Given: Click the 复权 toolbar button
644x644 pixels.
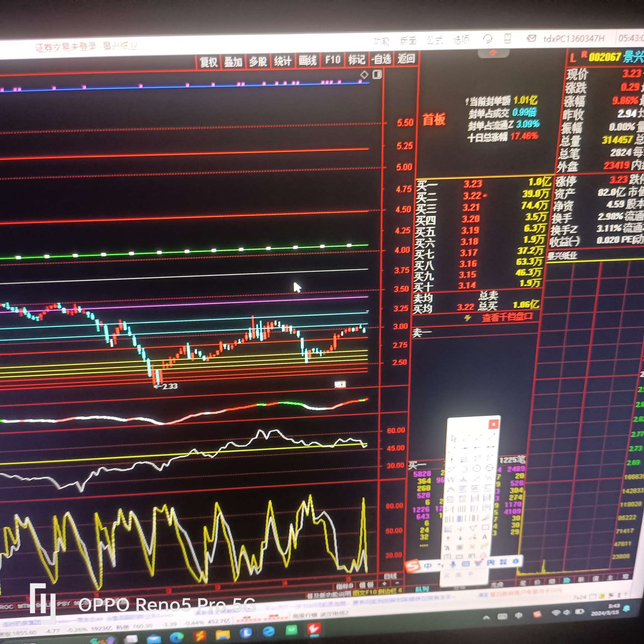Looking at the screenshot, I should point(208,62).
